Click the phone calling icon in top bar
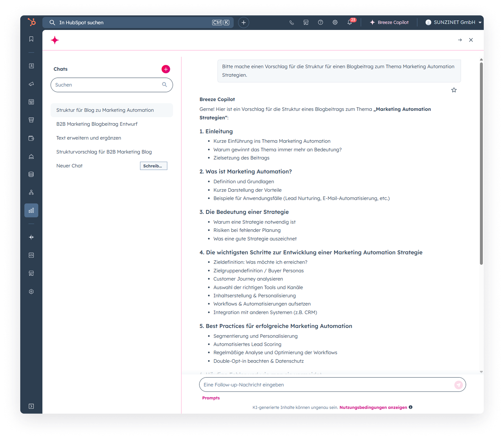Image resolution: width=504 pixels, height=439 pixels. (291, 22)
